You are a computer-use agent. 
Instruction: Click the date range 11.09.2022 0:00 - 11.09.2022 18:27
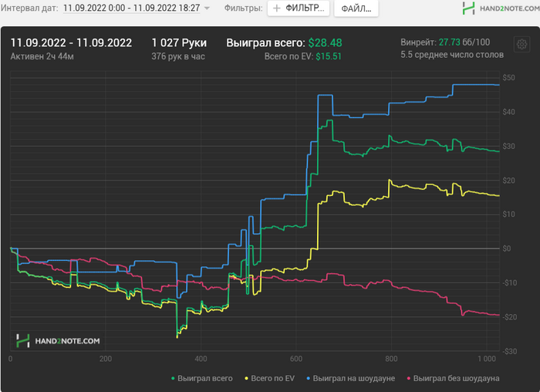point(132,8)
